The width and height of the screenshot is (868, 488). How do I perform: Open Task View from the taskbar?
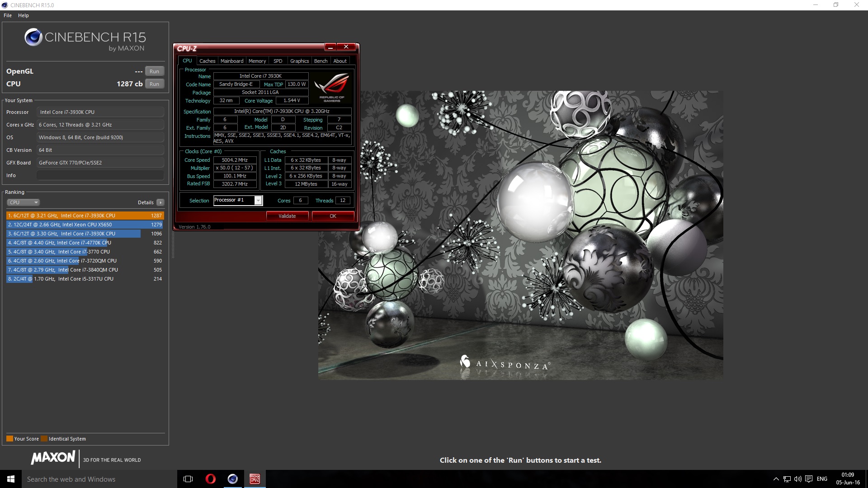(x=188, y=479)
